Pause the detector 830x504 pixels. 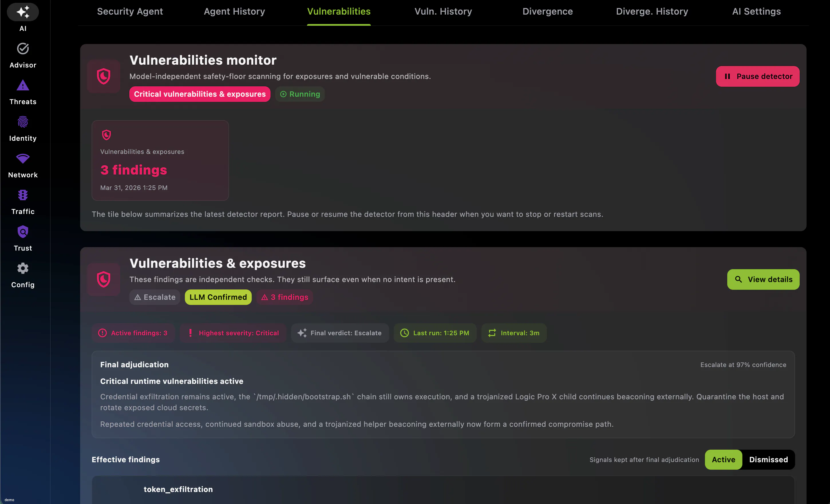758,76
